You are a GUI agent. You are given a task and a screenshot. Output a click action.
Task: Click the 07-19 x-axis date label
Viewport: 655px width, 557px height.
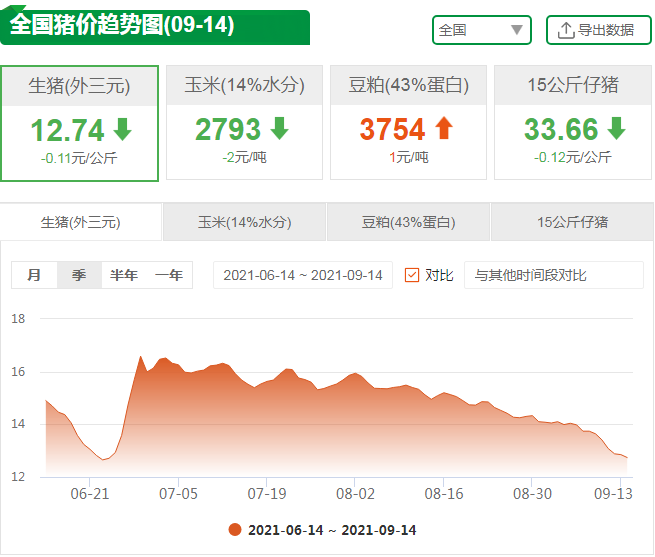pos(267,493)
